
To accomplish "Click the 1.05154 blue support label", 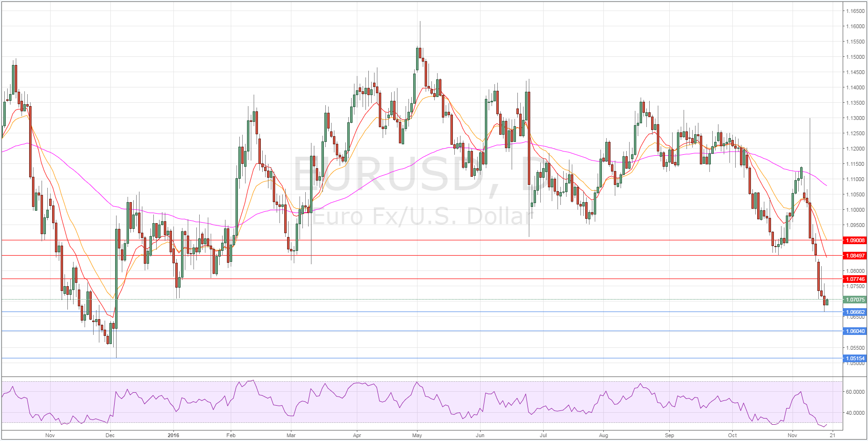I will (855, 358).
